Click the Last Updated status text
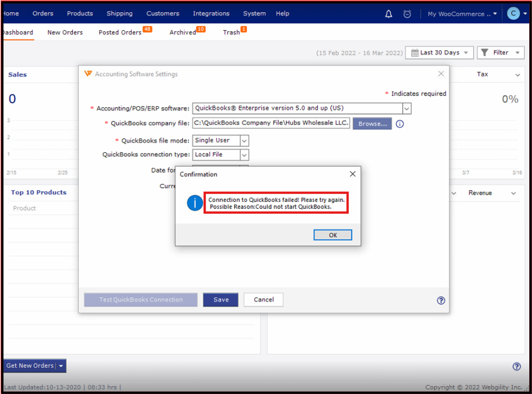 click(x=62, y=388)
